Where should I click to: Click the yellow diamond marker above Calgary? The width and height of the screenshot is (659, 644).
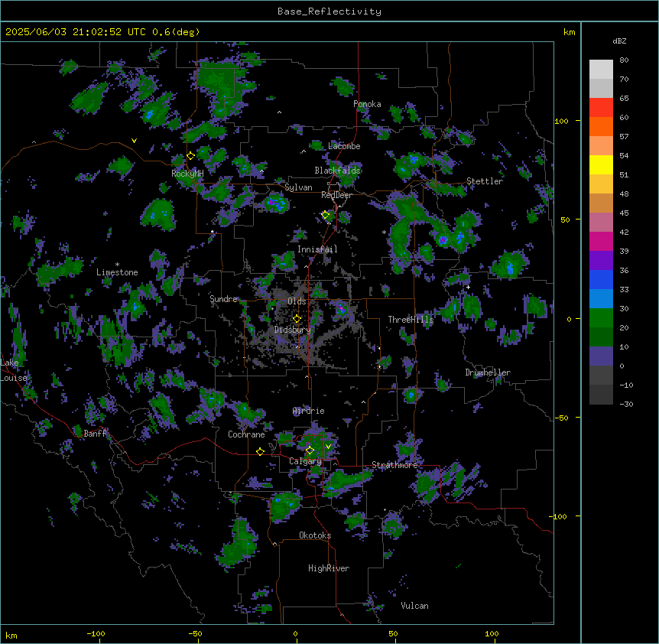(x=310, y=450)
